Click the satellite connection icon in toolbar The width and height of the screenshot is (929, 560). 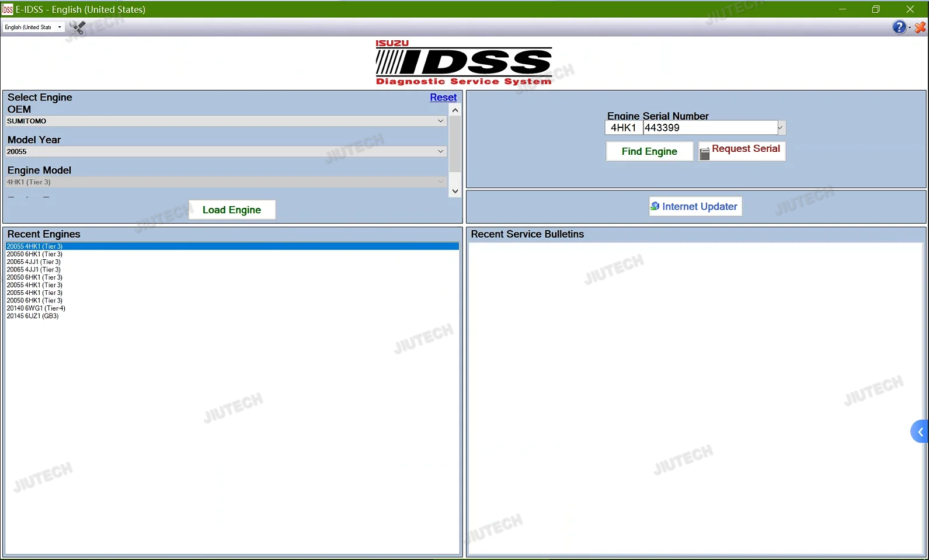78,27
